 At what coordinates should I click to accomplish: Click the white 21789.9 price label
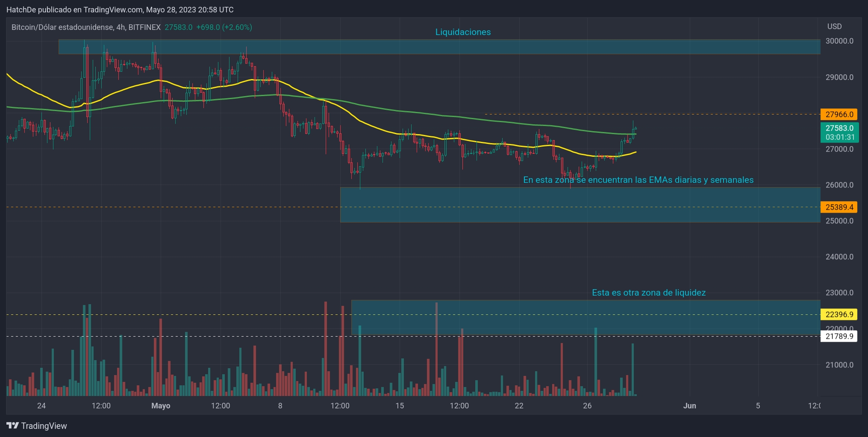pyautogui.click(x=839, y=336)
